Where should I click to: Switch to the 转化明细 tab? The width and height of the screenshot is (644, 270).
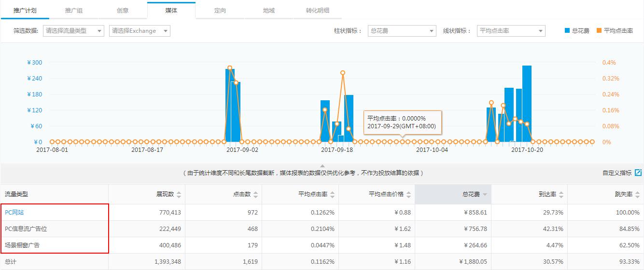[318, 10]
